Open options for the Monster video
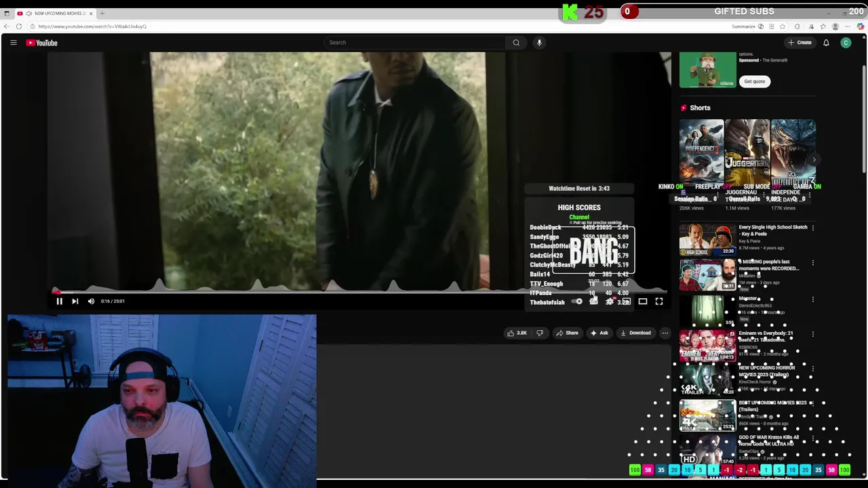This screenshot has height=488, width=868. click(x=812, y=299)
